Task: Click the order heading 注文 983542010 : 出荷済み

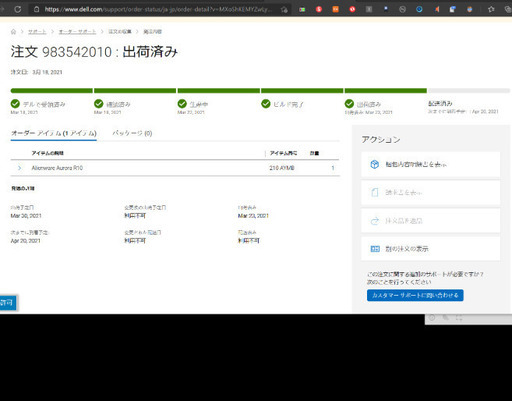Action: [x=94, y=52]
